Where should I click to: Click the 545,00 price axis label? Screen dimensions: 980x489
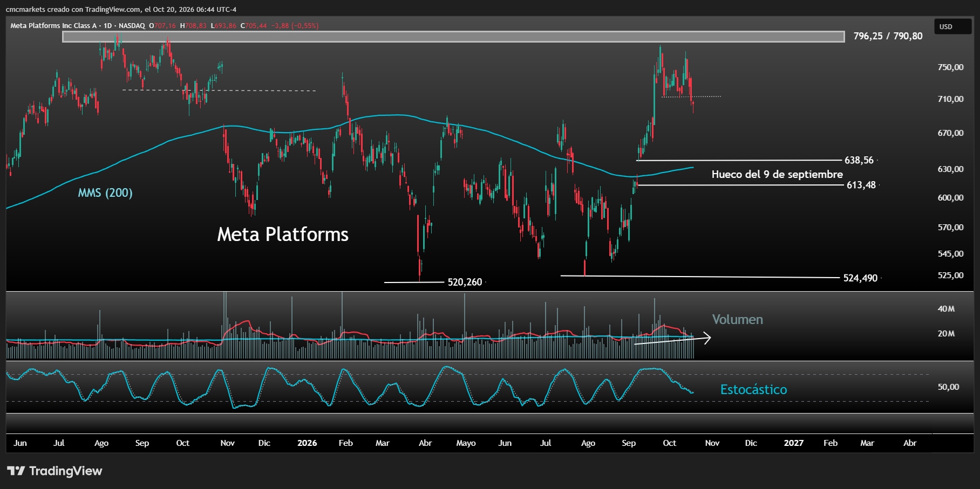click(950, 254)
